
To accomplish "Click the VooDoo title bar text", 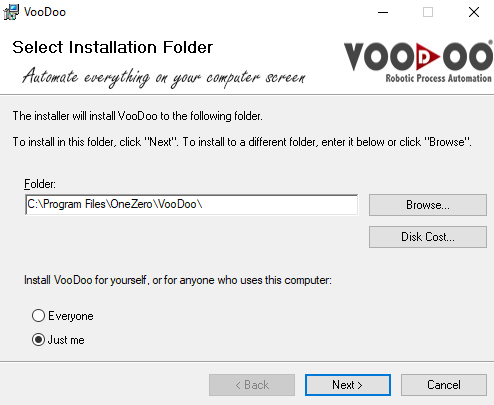I will pos(45,12).
